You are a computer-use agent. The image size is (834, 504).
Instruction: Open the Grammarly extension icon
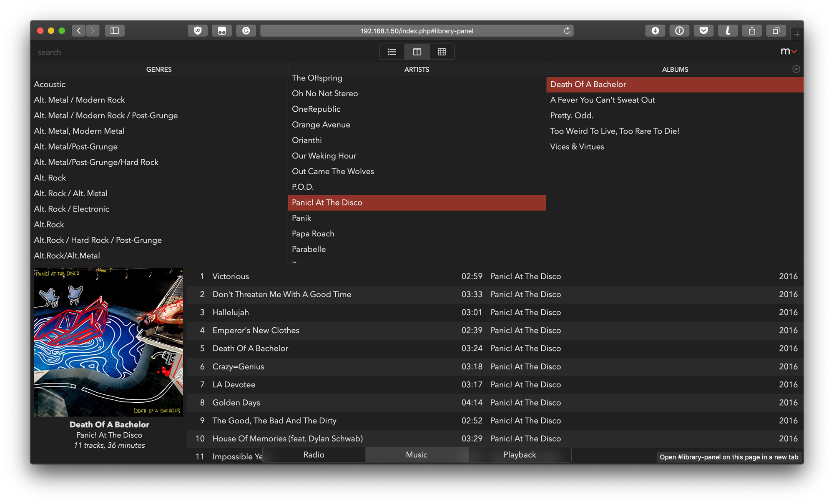pyautogui.click(x=246, y=30)
